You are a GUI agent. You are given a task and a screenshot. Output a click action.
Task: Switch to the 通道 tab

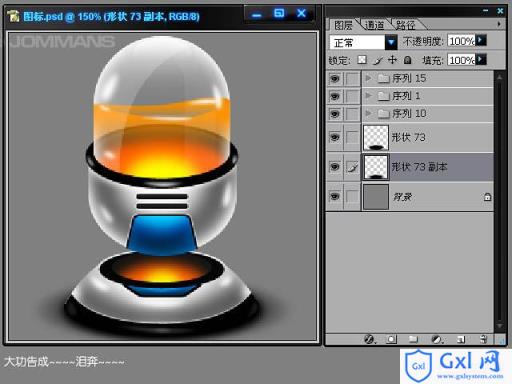click(374, 25)
